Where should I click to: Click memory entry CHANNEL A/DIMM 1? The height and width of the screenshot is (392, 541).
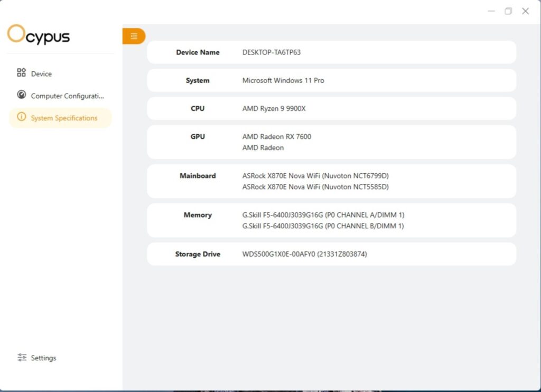tap(323, 215)
